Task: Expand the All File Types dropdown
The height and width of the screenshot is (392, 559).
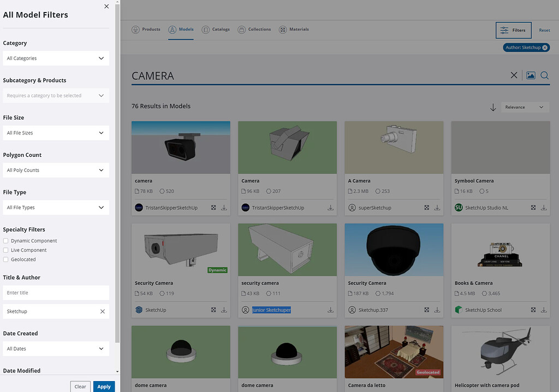Action: [x=56, y=207]
